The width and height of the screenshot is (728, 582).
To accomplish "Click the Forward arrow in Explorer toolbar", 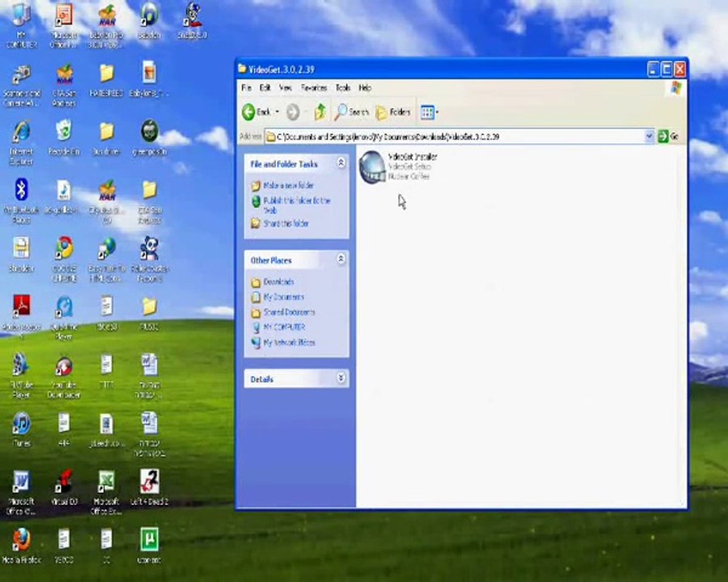I will (x=293, y=112).
